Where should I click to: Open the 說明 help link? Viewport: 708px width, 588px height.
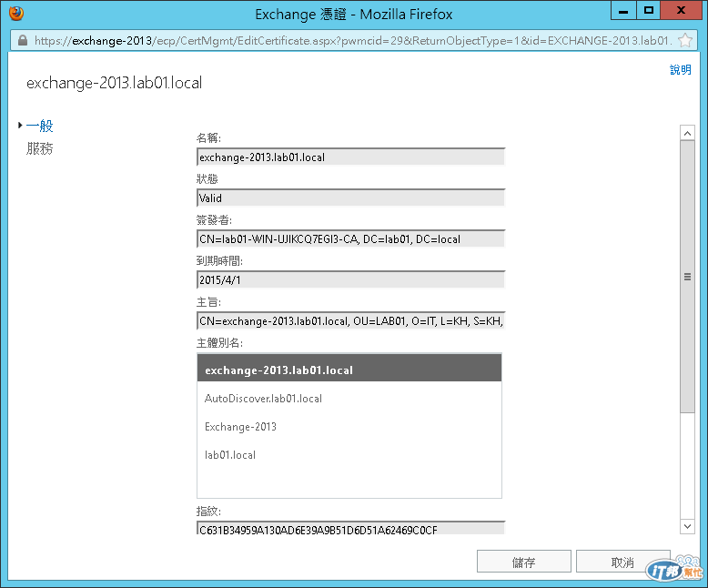(x=681, y=69)
